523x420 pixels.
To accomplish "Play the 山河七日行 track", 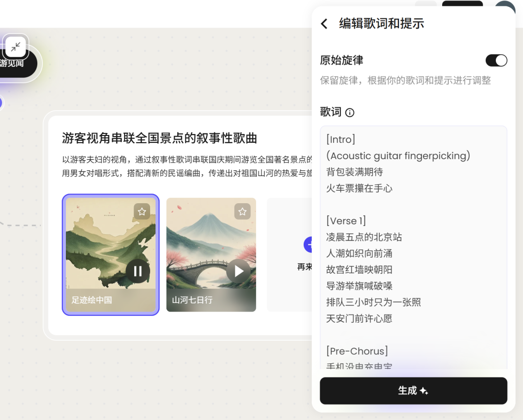I will click(x=238, y=271).
